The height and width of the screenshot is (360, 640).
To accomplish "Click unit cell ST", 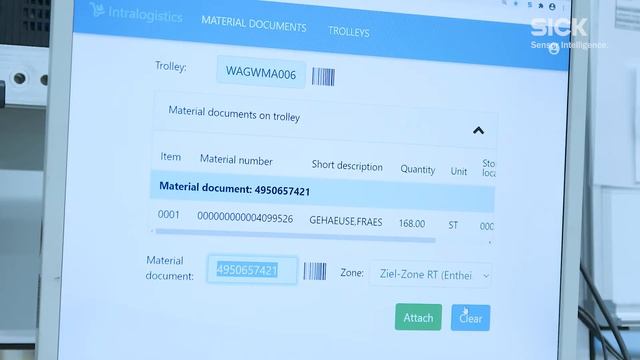I will [x=453, y=225].
